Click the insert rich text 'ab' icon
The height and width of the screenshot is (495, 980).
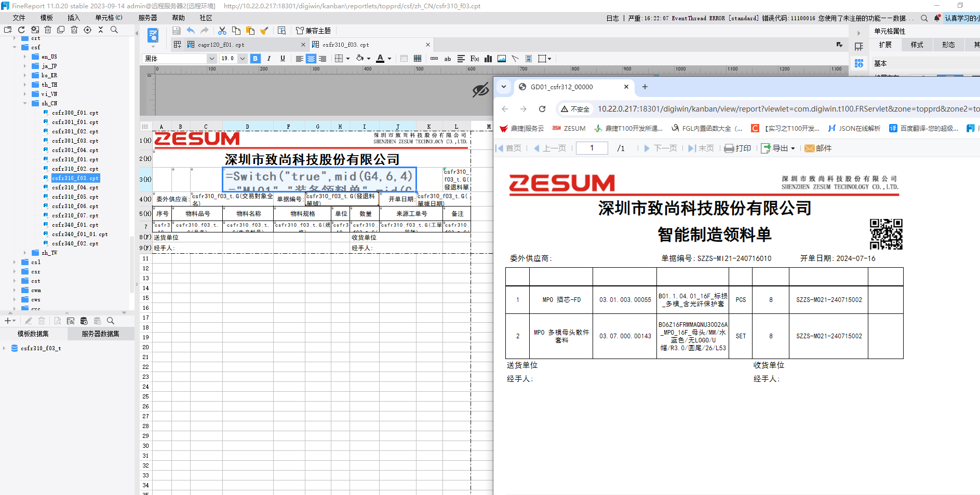pos(448,59)
